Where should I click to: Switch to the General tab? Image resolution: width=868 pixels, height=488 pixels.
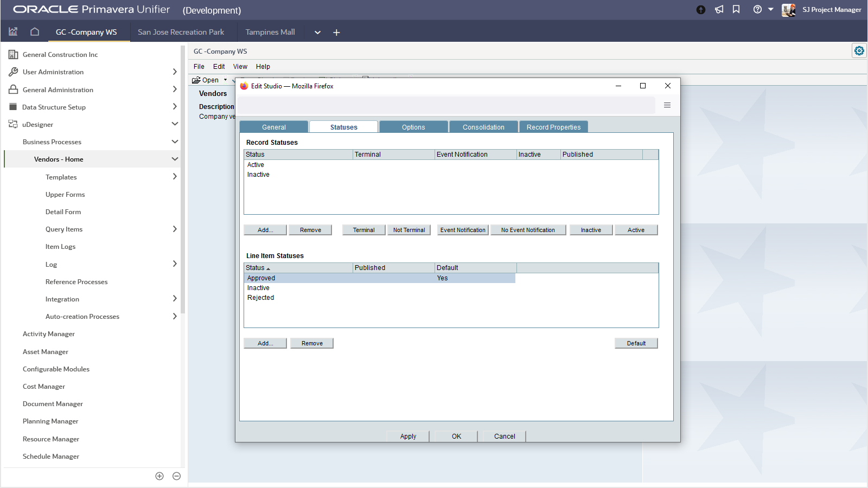[x=274, y=127]
